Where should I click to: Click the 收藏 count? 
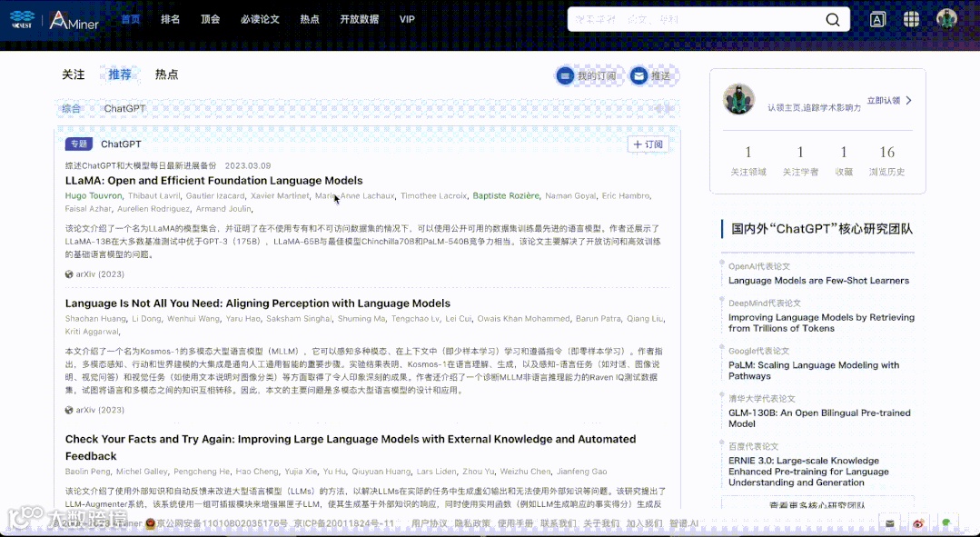point(844,152)
